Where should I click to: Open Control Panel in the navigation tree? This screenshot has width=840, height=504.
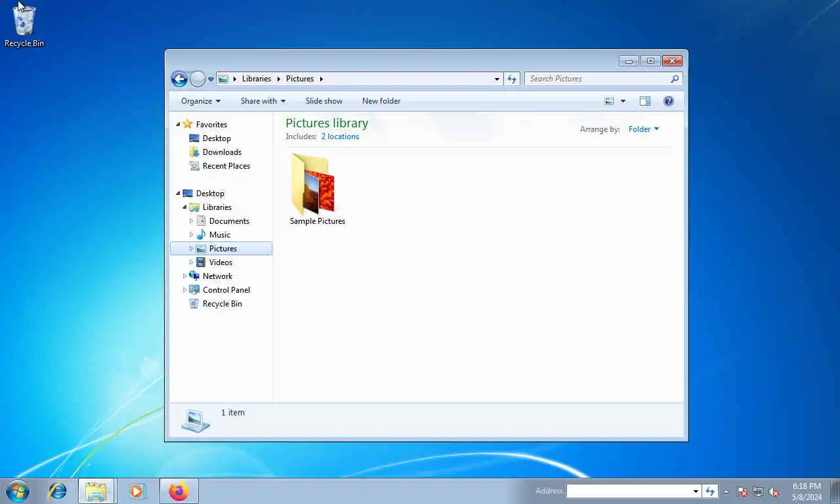pos(226,290)
